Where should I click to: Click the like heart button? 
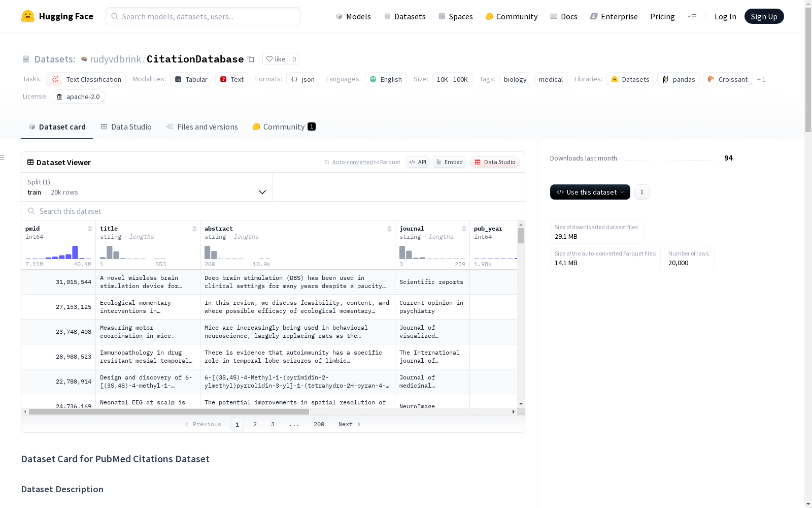[276, 59]
